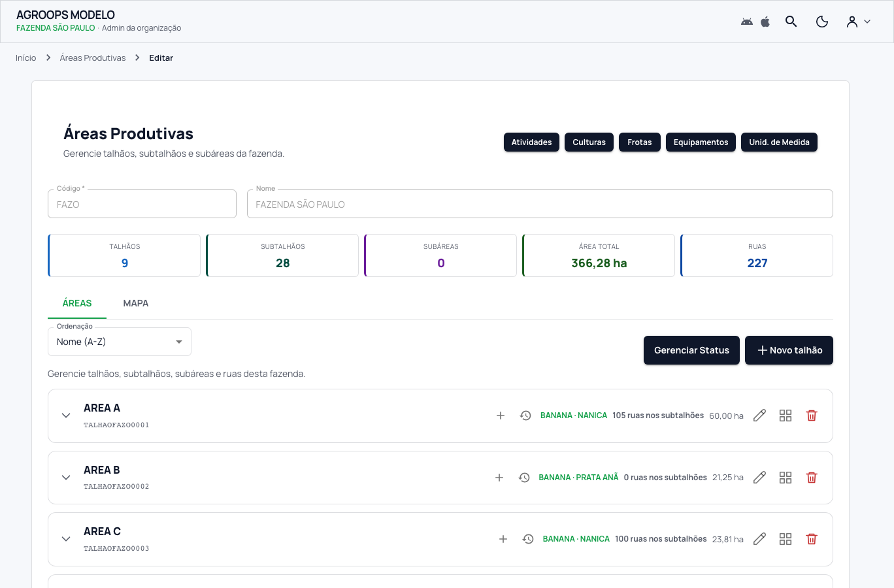Viewport: 894px width, 588px height.
Task: Add subtalhão to AREA A with plus icon
Action: pos(501,416)
